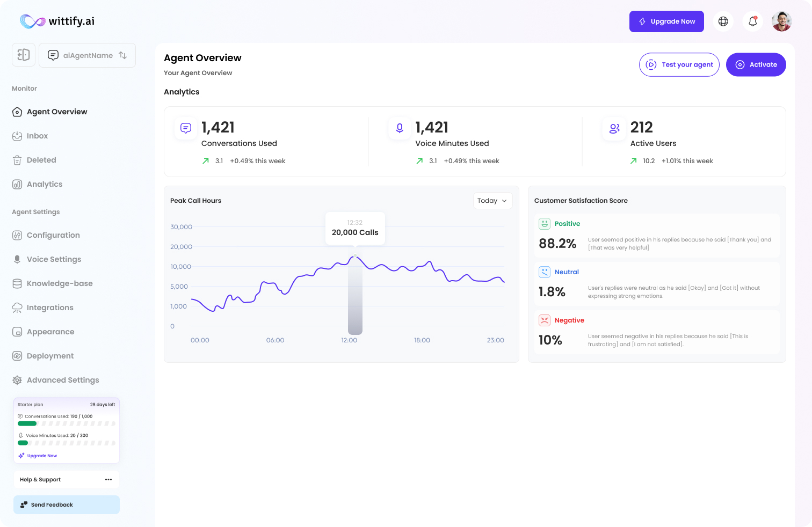
Task: Click the 212 Active Users value
Action: tap(642, 127)
